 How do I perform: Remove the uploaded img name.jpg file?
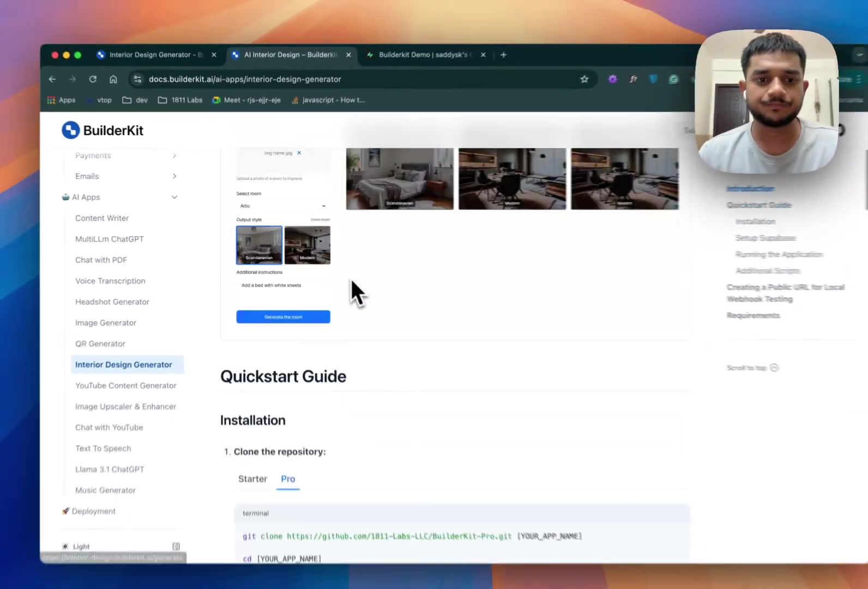click(299, 153)
